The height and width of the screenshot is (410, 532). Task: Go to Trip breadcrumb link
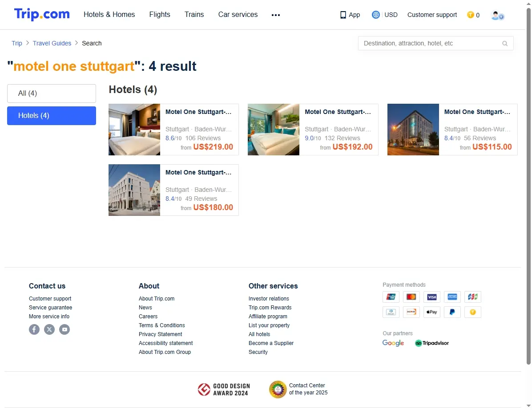(16, 43)
